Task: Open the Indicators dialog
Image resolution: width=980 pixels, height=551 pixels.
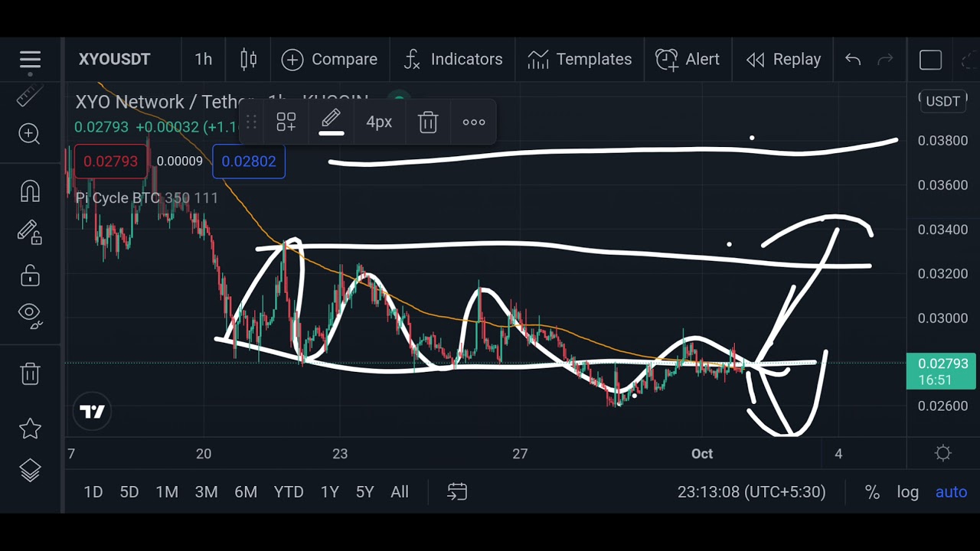Action: click(x=452, y=60)
